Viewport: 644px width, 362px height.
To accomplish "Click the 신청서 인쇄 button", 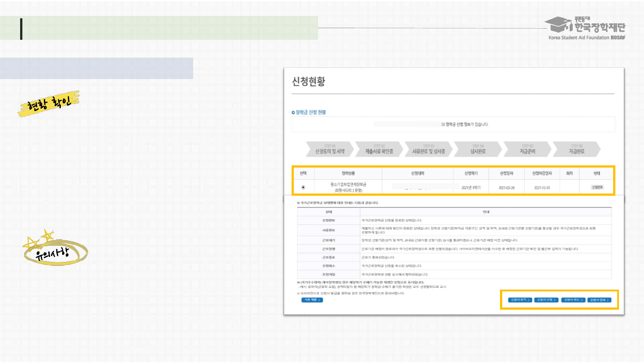I will click(599, 300).
